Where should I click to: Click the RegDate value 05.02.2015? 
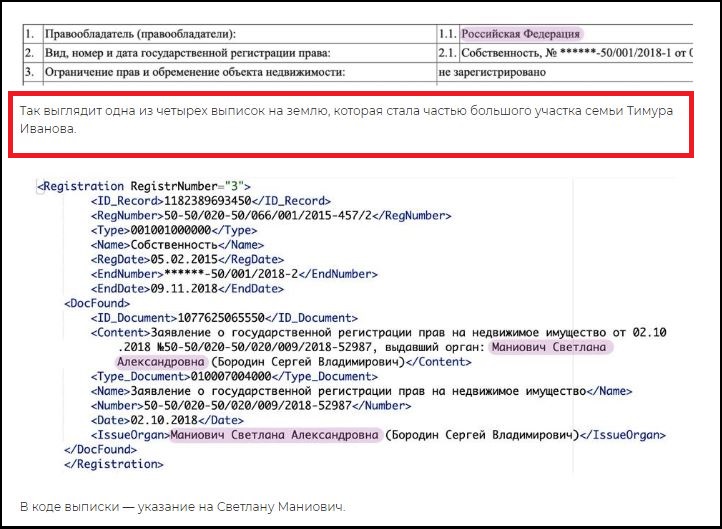tap(183, 258)
